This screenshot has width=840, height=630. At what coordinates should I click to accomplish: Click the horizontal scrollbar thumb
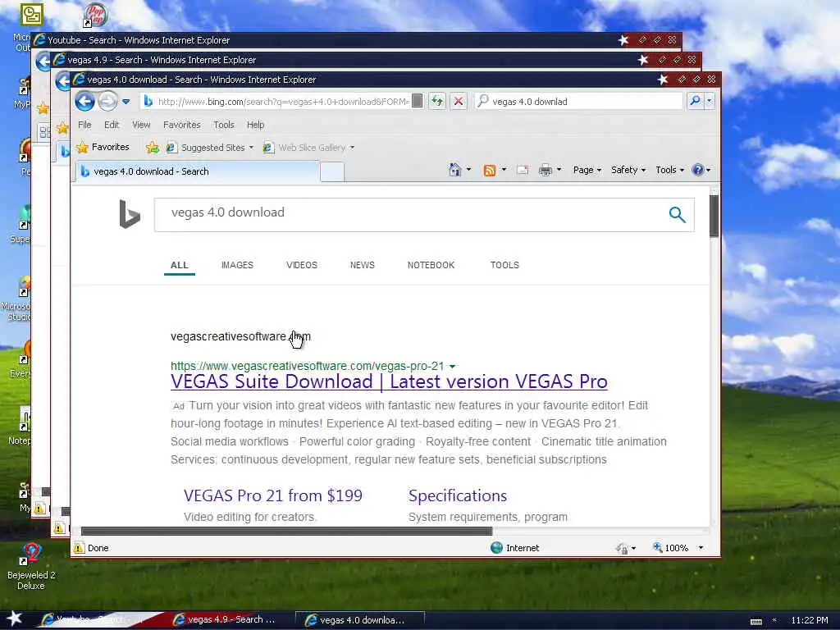[x=286, y=531]
